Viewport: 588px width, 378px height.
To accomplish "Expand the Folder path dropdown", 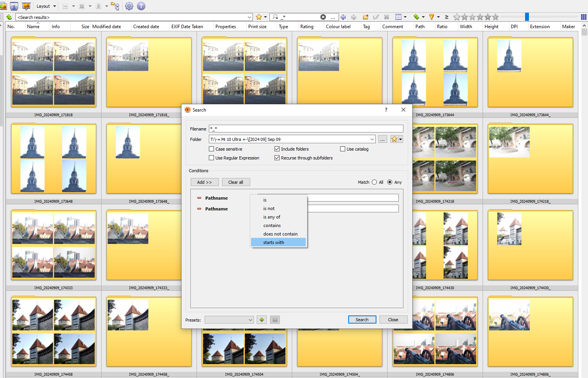I will click(x=372, y=139).
